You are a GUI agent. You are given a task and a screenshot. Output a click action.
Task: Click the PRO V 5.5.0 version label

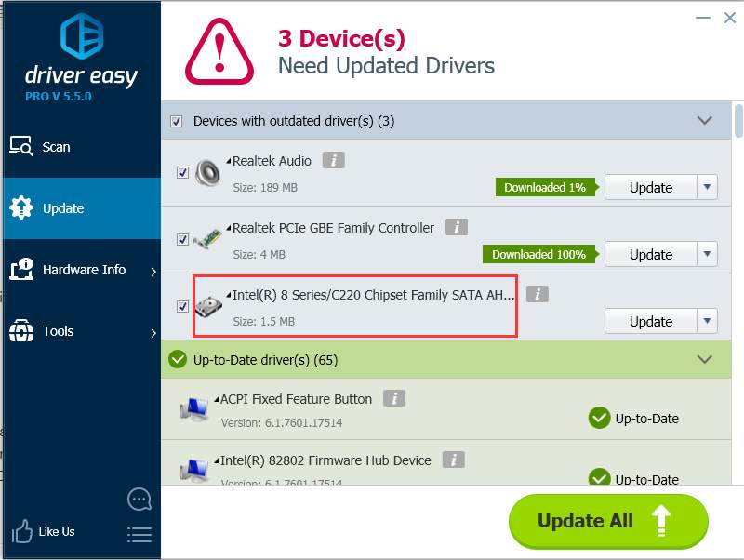(x=59, y=97)
